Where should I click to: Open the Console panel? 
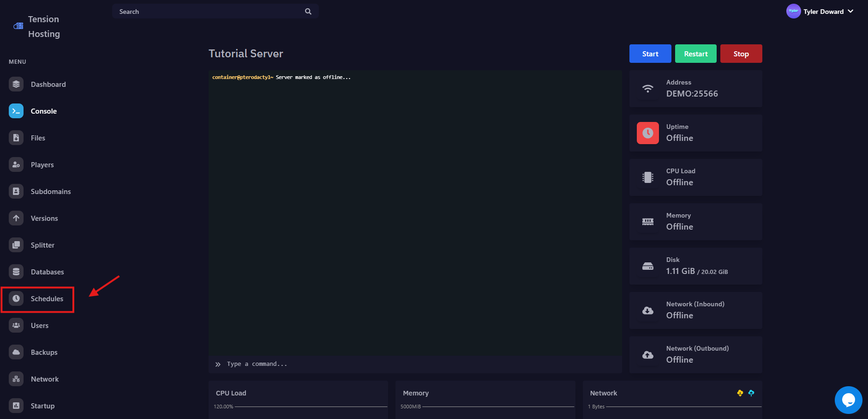point(43,111)
